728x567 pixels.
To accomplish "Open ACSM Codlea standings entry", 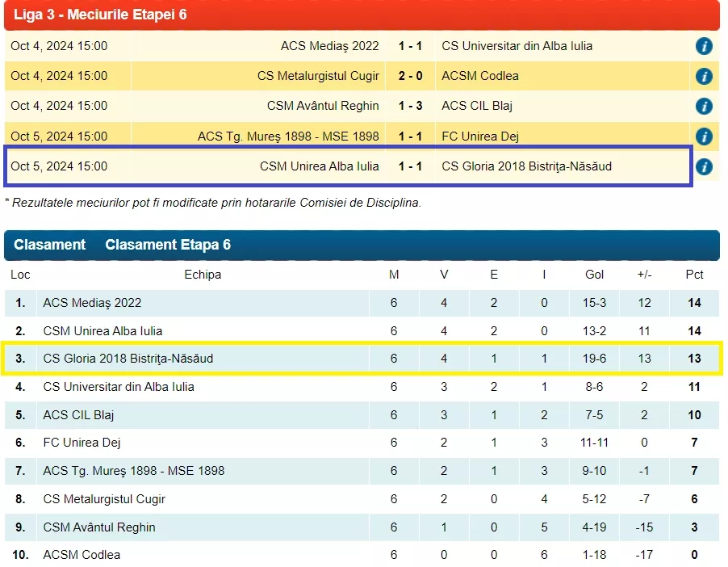I will pyautogui.click(x=82, y=555).
